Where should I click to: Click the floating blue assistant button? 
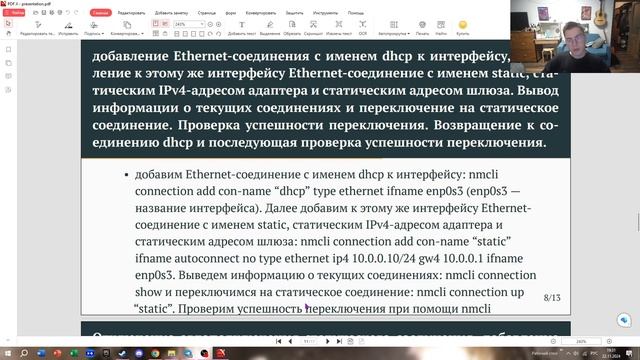624,320
